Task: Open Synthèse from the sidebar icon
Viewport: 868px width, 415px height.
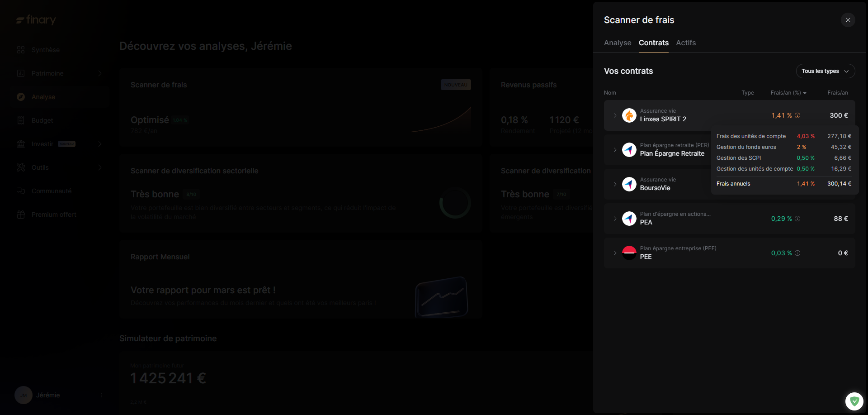Action: pyautogui.click(x=21, y=50)
